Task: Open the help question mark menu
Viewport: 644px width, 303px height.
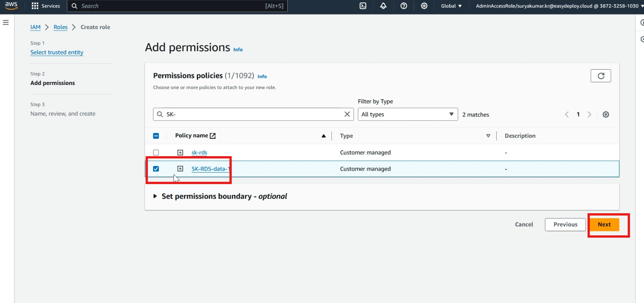Action: tap(404, 6)
